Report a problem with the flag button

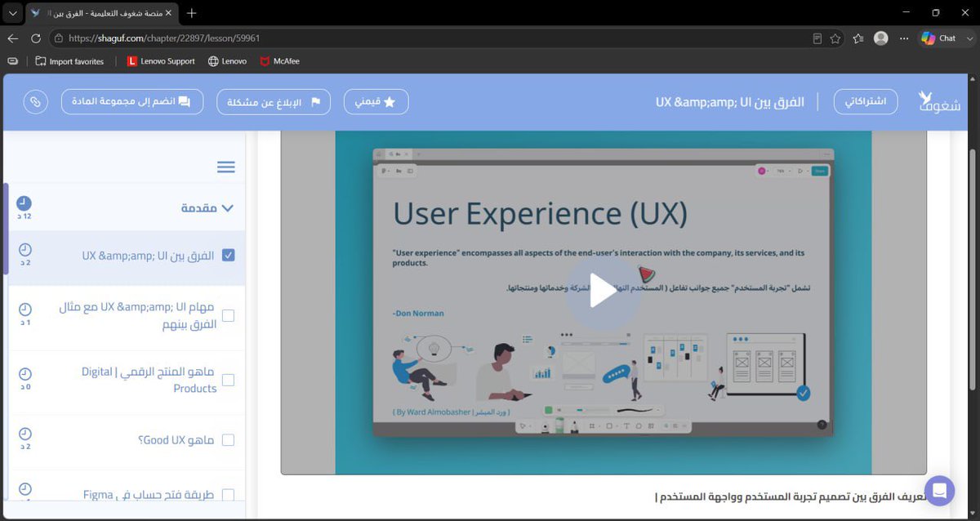point(274,102)
